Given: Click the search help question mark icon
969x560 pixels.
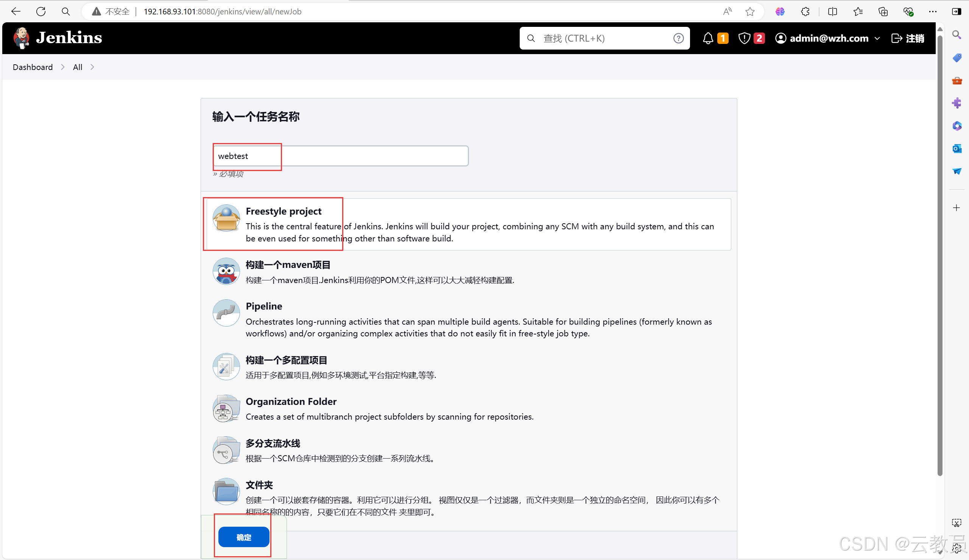Looking at the screenshot, I should [679, 38].
